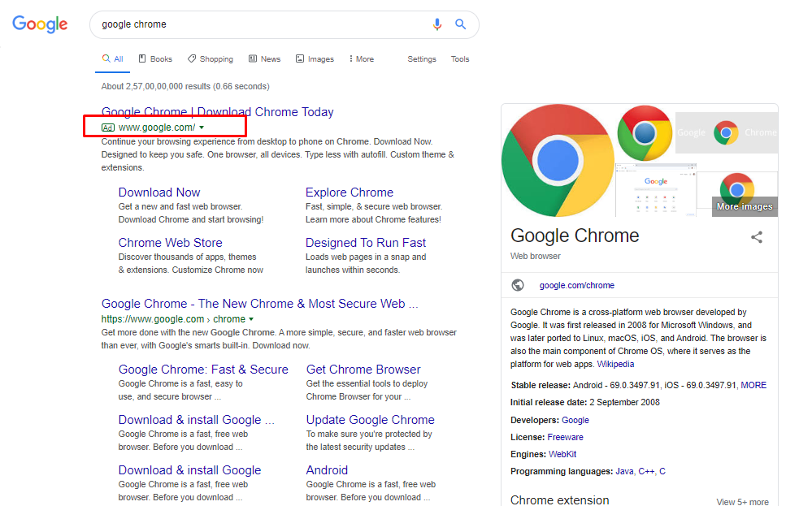
Task: Open result The New Chrome & Most Secure Web
Action: pos(259,304)
